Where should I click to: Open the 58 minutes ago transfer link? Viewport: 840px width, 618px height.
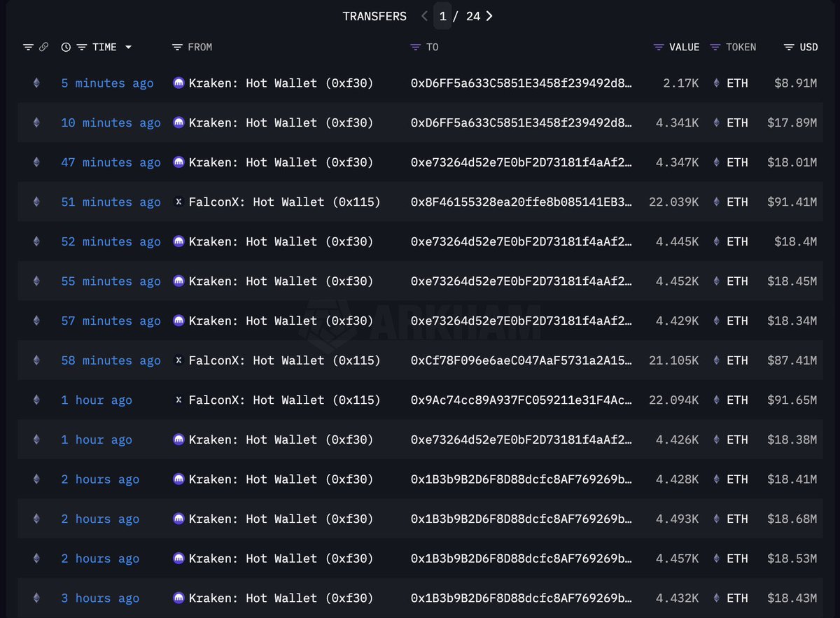coord(111,360)
